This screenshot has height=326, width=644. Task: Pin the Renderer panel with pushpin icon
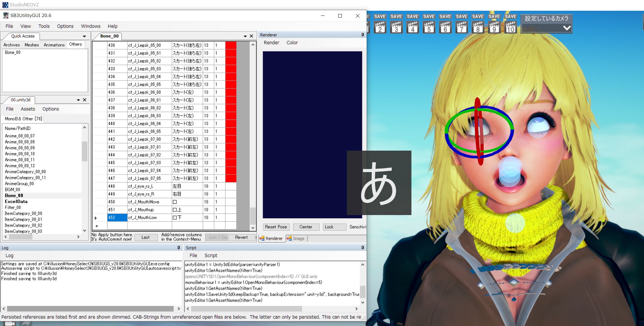pos(363,35)
